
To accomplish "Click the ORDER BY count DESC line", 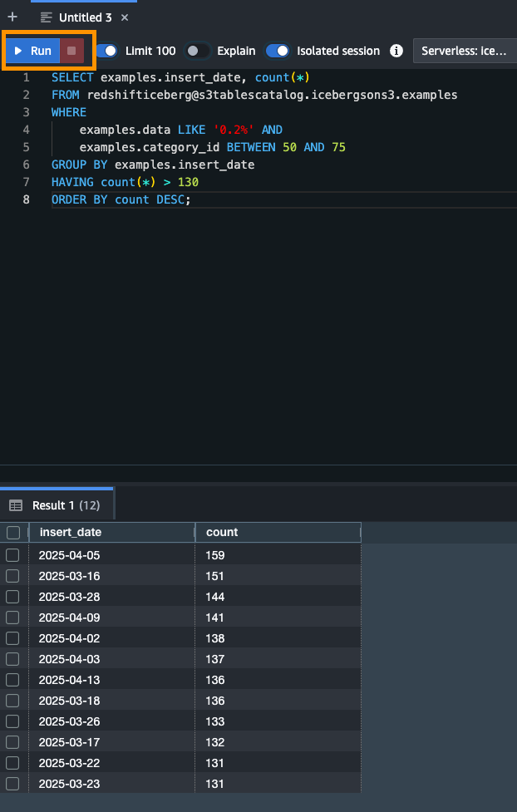I will pyautogui.click(x=121, y=200).
